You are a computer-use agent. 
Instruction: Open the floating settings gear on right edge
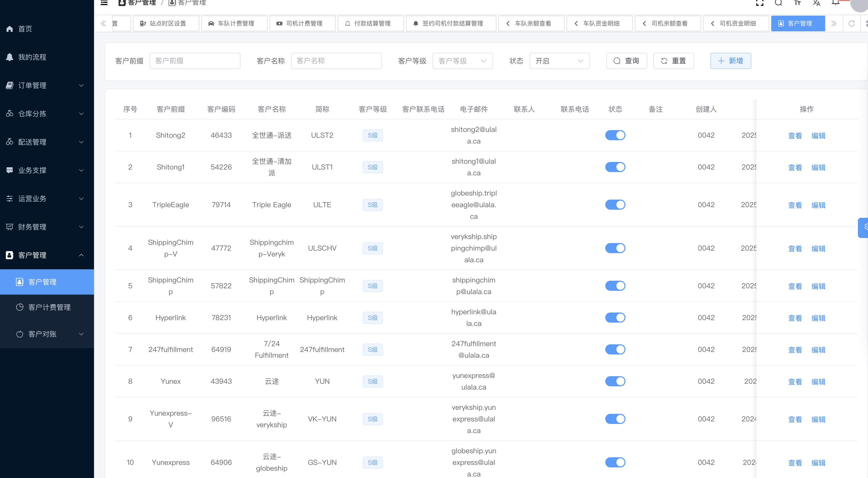864,227
